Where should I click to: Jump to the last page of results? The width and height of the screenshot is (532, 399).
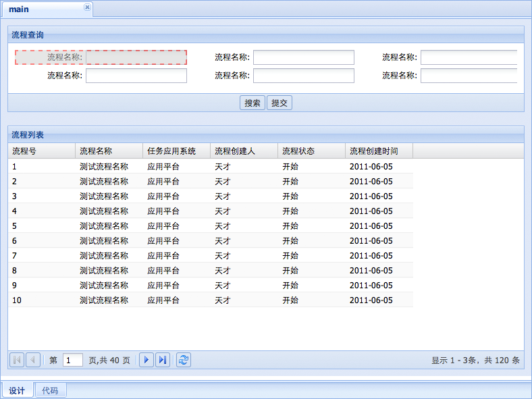click(162, 360)
